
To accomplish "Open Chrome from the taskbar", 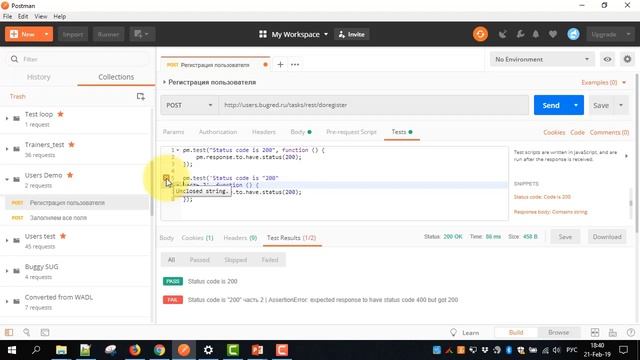I will point(159,350).
